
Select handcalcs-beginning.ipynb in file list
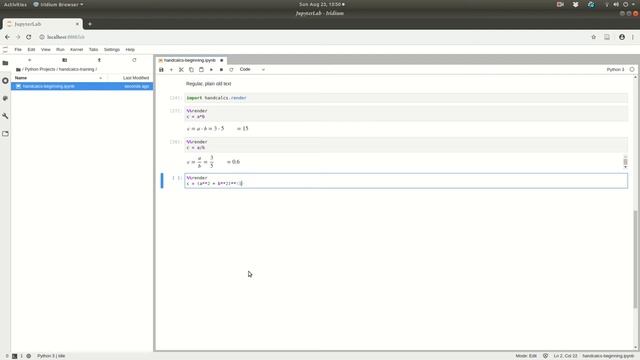click(82, 86)
